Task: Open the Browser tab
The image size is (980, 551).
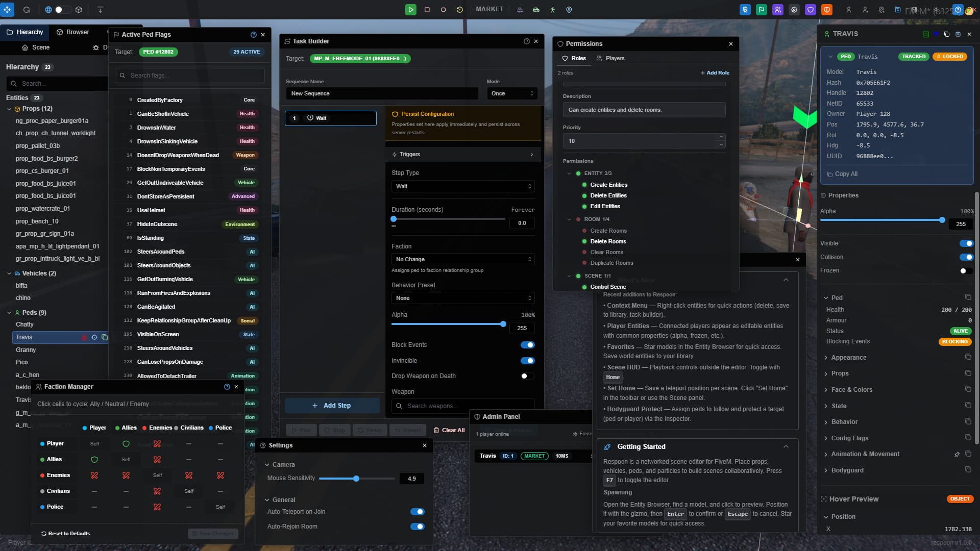Action: tap(72, 32)
